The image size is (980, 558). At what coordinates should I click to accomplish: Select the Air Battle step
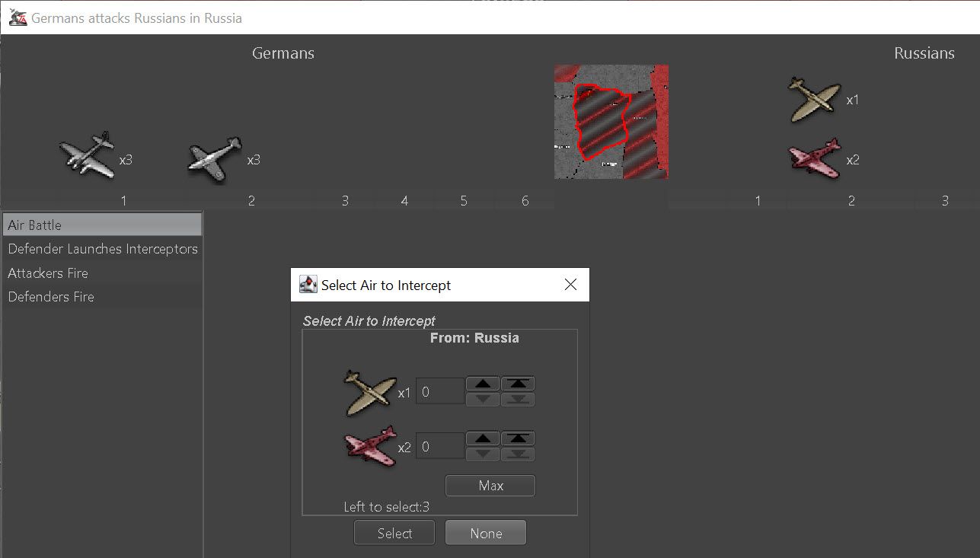pyautogui.click(x=102, y=225)
